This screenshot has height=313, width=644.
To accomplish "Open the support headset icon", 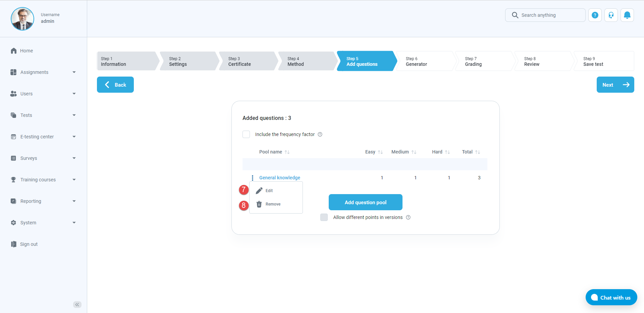I will click(x=611, y=15).
